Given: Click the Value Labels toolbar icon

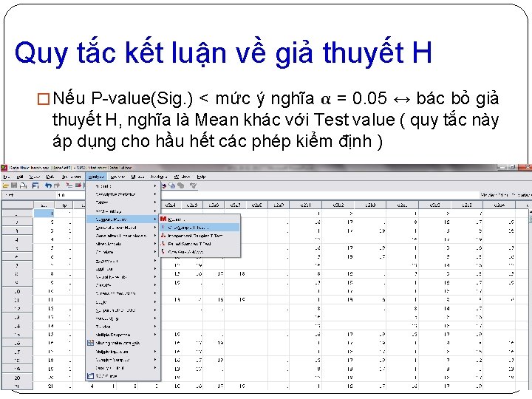Looking at the screenshot, I should coord(164,185).
